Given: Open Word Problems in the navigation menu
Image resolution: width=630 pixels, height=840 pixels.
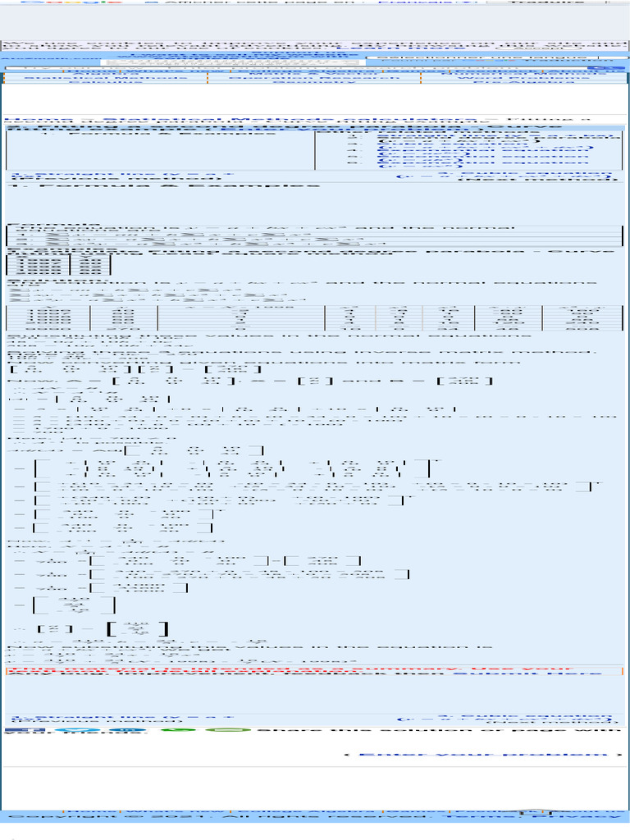Looking at the screenshot, I should (x=523, y=78).
